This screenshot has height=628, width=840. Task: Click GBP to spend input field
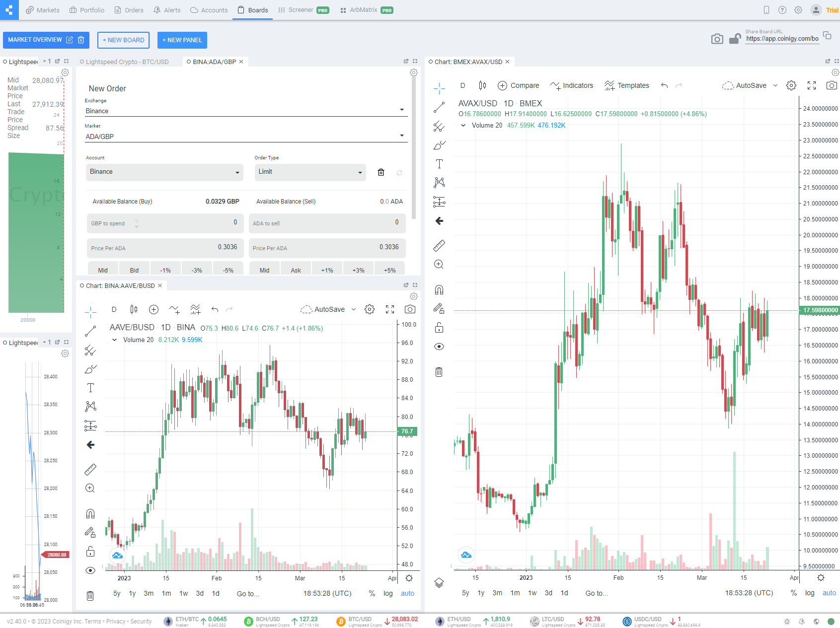pos(165,223)
